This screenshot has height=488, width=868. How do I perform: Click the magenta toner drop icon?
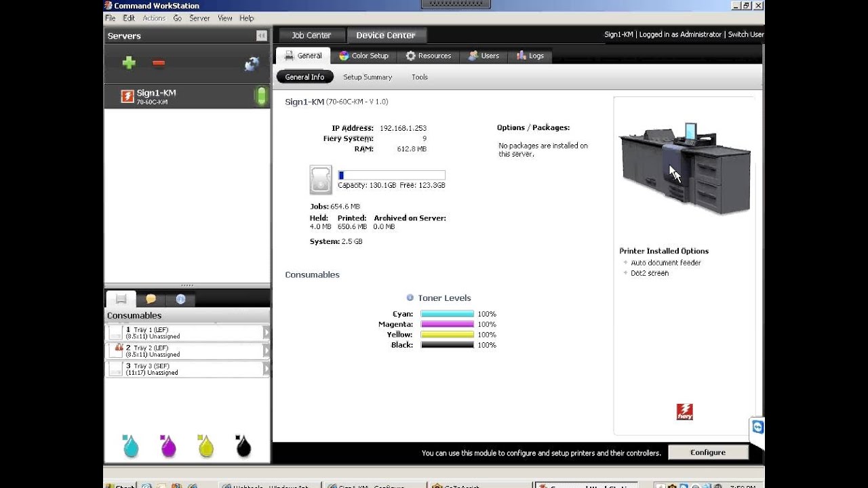[x=168, y=445]
